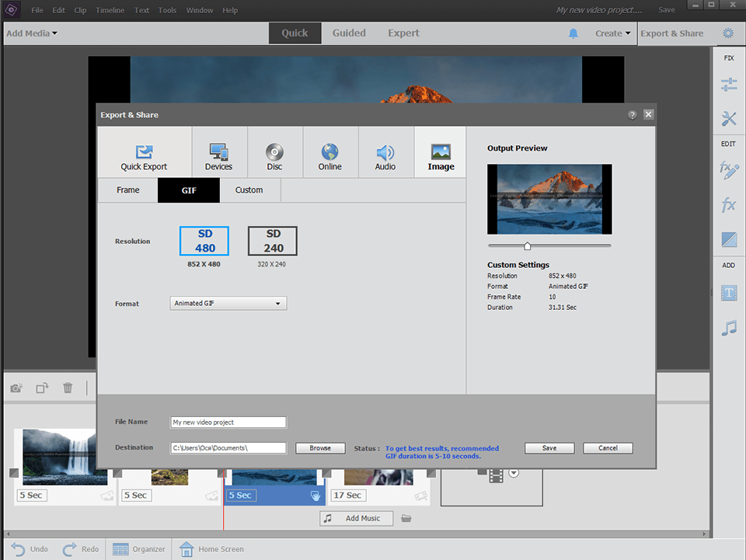Open the Applied Effects fx pencil icon
The image size is (746, 560).
[729, 170]
